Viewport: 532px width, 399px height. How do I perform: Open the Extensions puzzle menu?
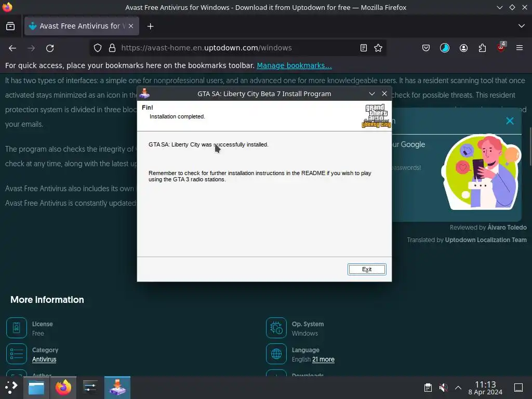click(482, 48)
